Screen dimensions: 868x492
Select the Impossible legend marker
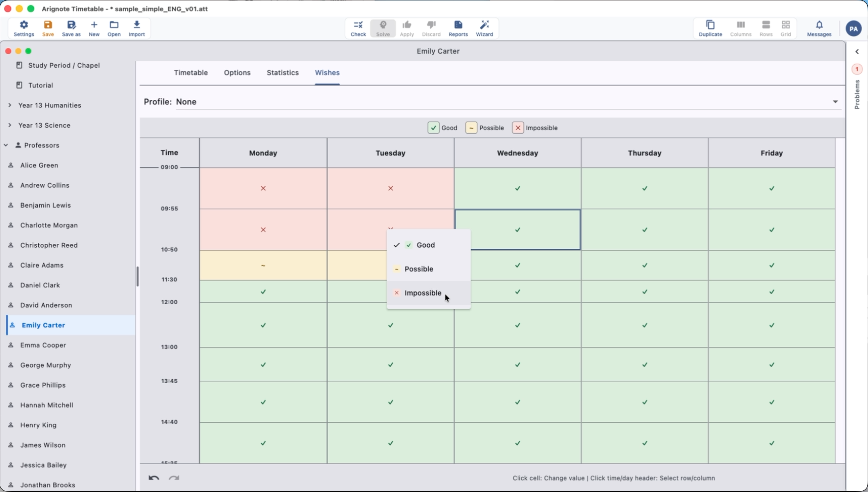click(x=518, y=128)
